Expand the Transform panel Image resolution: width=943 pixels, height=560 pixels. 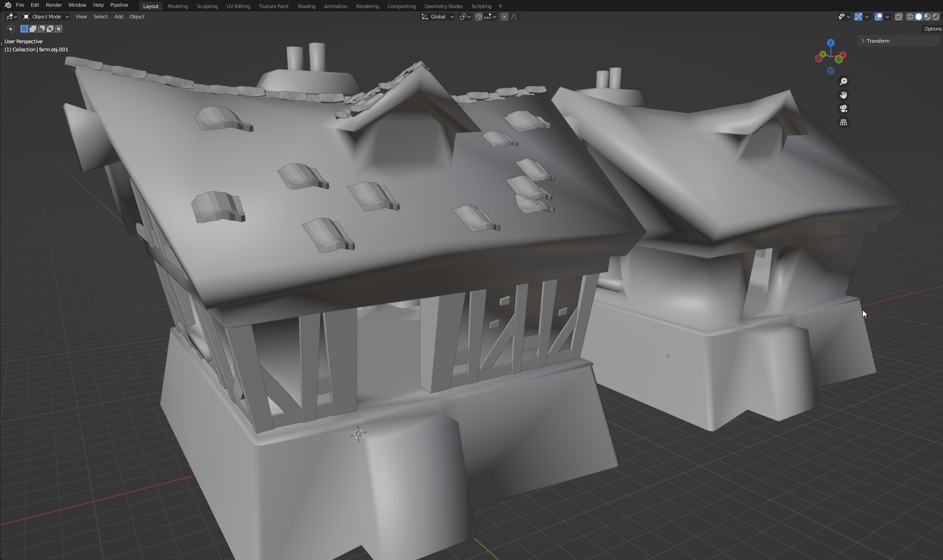[878, 41]
